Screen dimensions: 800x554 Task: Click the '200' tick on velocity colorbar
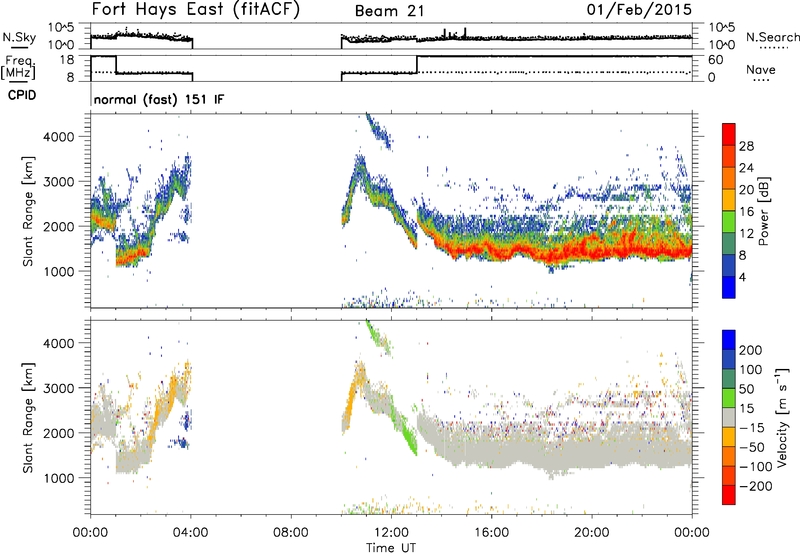coord(751,350)
